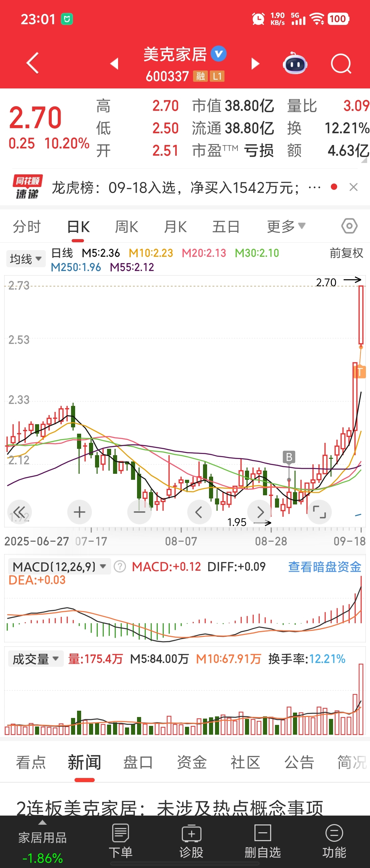Tap the 市盈TTM 亏损 field
The width and height of the screenshot is (370, 868).
coord(233,151)
